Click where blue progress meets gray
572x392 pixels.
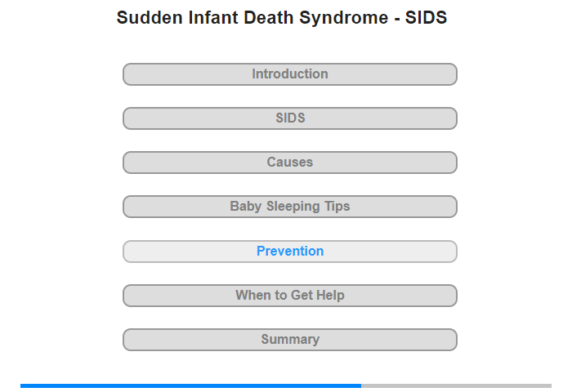coord(361,385)
